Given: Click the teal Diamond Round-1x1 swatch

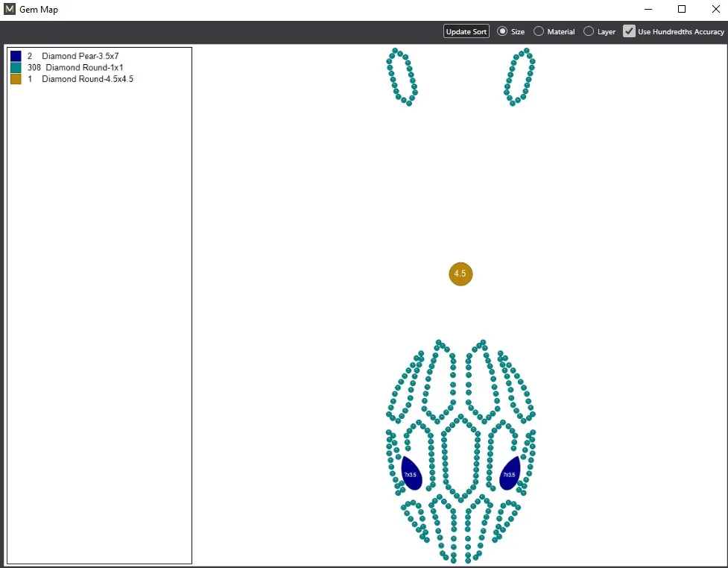Looking at the screenshot, I should pos(16,67).
